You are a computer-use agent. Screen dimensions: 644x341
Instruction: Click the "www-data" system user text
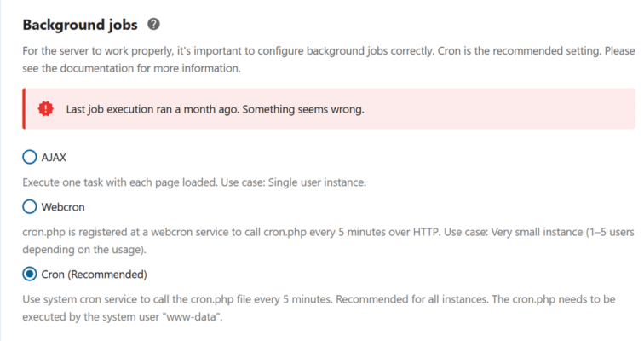[192, 317]
